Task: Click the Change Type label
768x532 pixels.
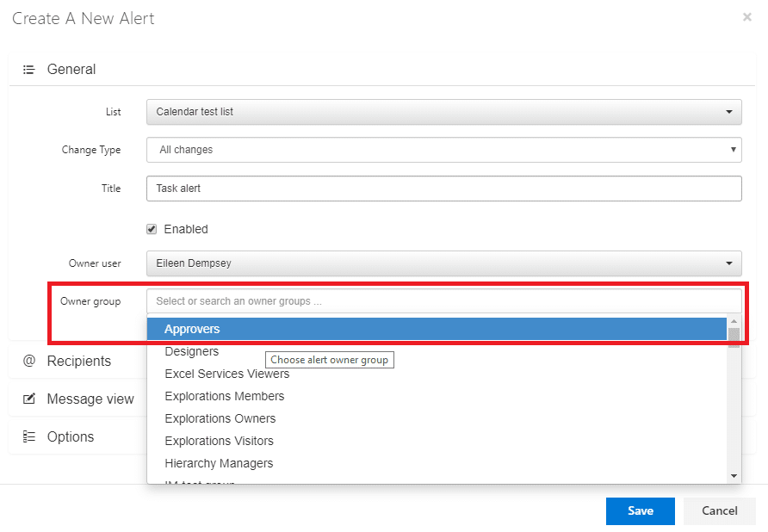Action: click(91, 150)
